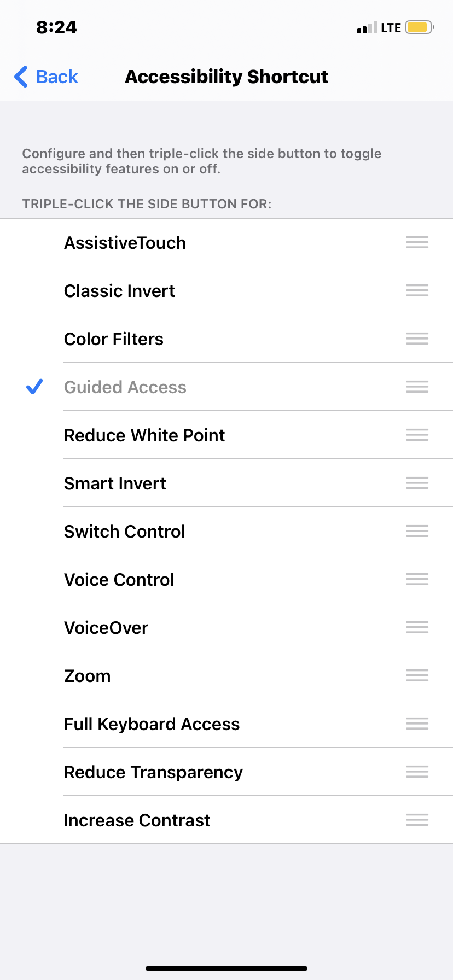Select Voice Control in the list
Screen dimensions: 453x980
pos(226,579)
